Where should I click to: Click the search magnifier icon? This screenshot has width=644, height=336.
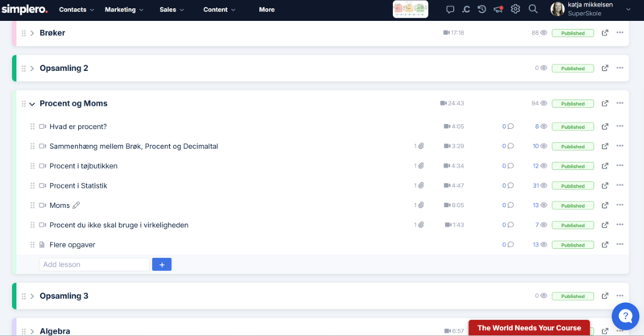[x=533, y=10]
